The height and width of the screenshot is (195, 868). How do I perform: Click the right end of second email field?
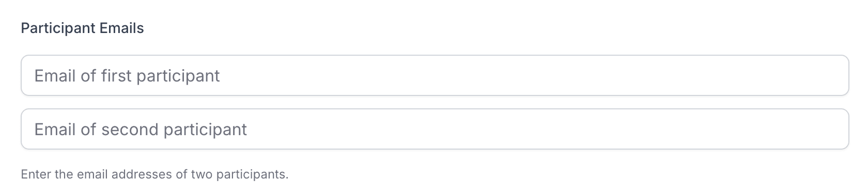[x=832, y=129]
